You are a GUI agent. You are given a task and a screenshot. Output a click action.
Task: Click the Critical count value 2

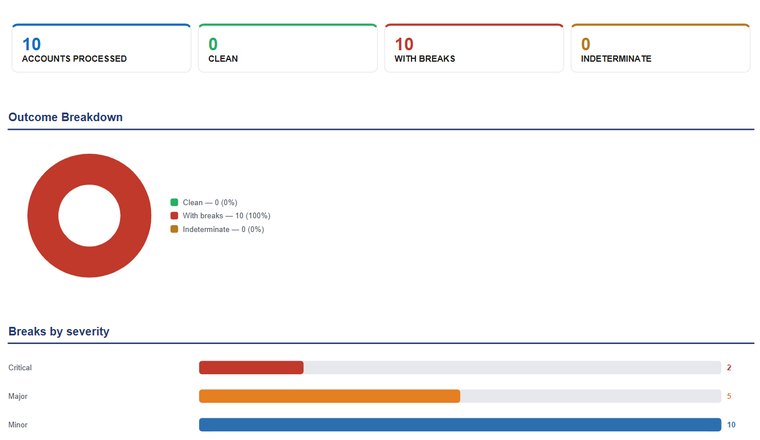pyautogui.click(x=729, y=368)
